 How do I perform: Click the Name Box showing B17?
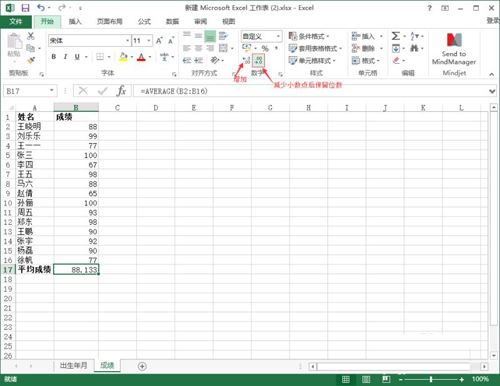tap(30, 91)
